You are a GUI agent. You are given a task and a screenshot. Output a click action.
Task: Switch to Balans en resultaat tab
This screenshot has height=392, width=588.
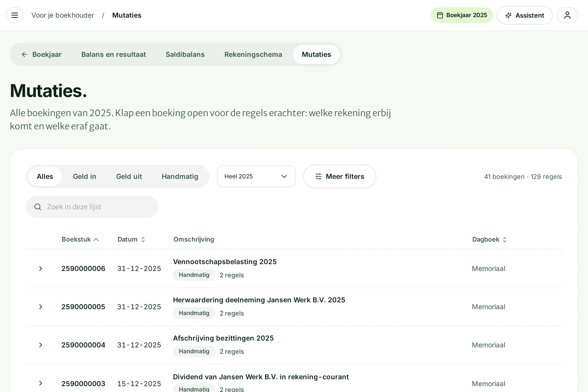(x=113, y=54)
